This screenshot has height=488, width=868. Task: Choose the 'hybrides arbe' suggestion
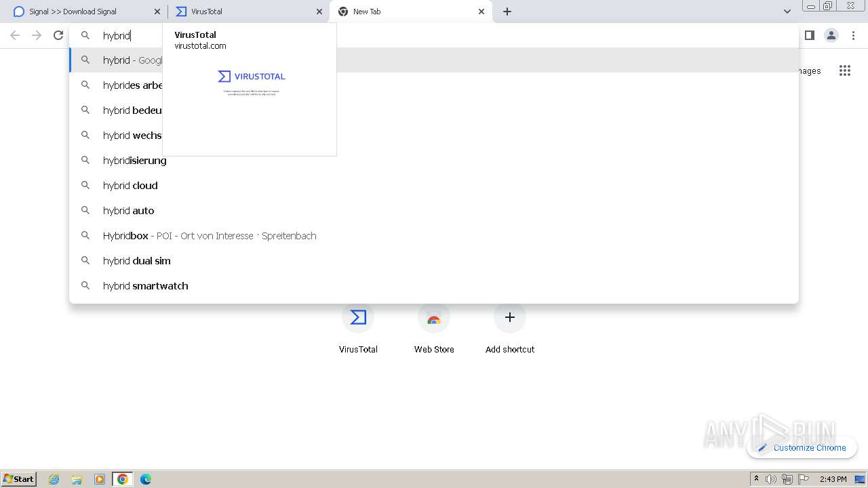tap(434, 85)
